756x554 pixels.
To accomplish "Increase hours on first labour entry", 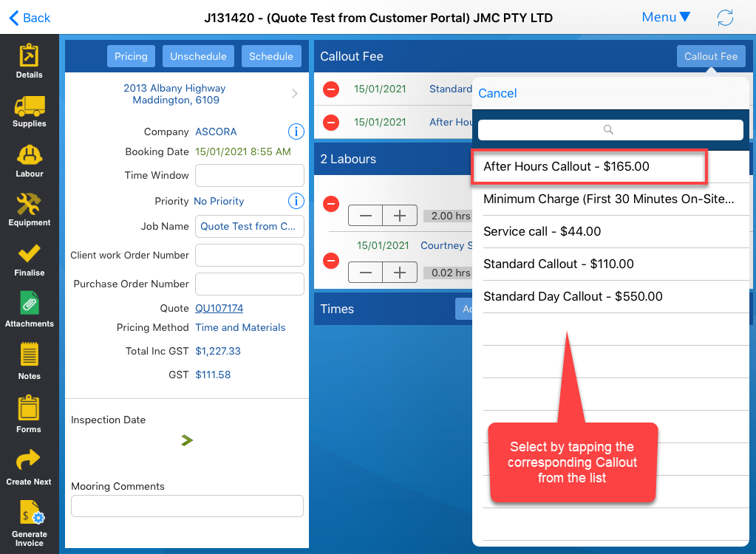I will [400, 216].
